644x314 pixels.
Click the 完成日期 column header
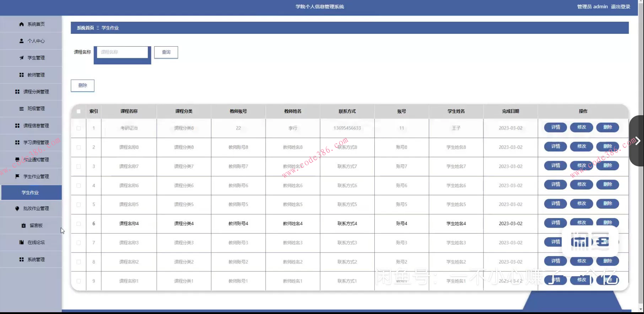pyautogui.click(x=510, y=111)
